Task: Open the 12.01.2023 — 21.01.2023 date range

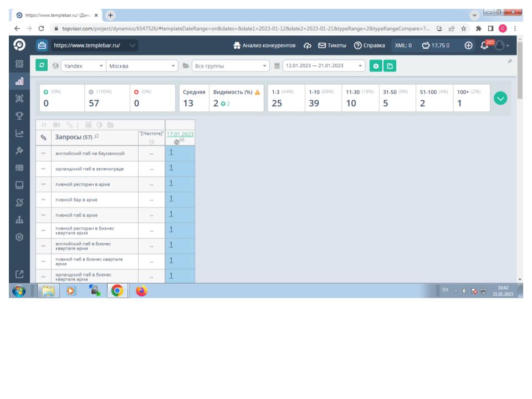Action: (324, 65)
